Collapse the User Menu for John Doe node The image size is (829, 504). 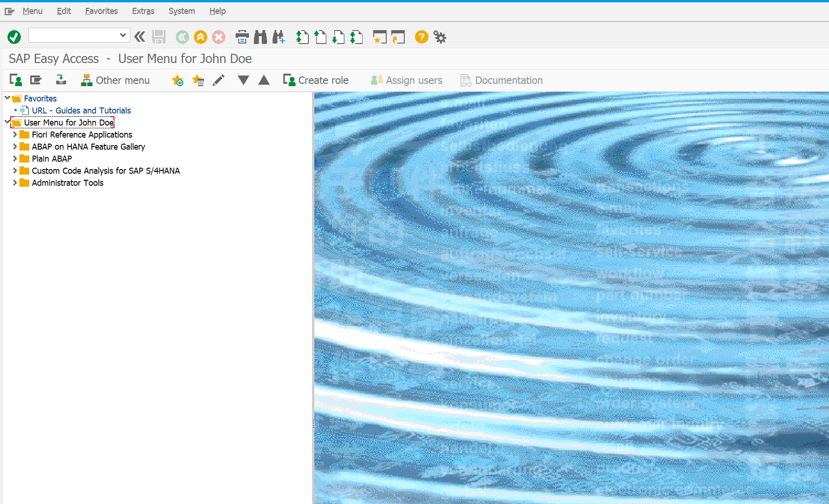coord(7,122)
